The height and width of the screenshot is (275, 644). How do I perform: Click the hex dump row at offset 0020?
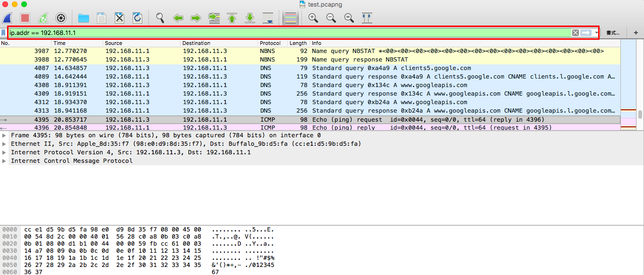point(138,244)
